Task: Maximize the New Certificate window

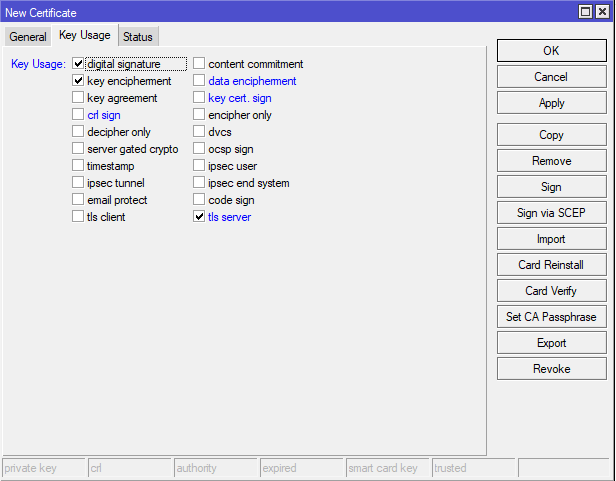Action: (x=585, y=12)
